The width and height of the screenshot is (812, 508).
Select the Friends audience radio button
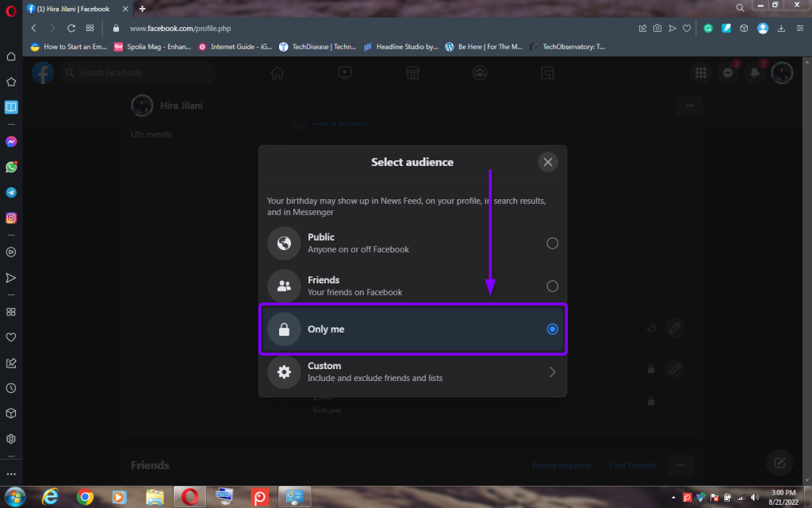[x=553, y=287]
